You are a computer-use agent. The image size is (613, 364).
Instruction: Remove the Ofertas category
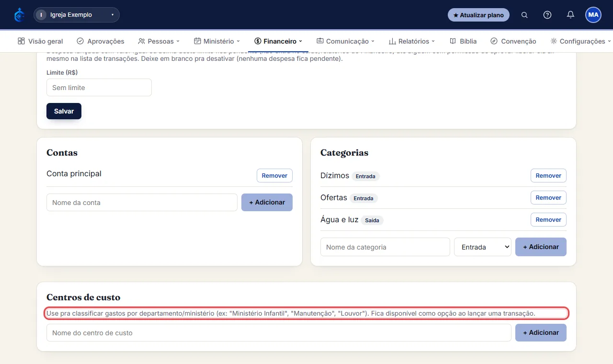(x=548, y=197)
